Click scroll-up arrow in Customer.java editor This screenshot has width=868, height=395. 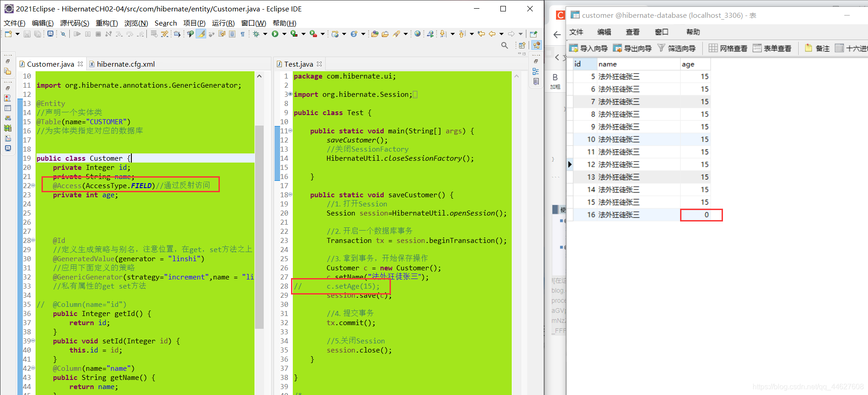[x=259, y=76]
